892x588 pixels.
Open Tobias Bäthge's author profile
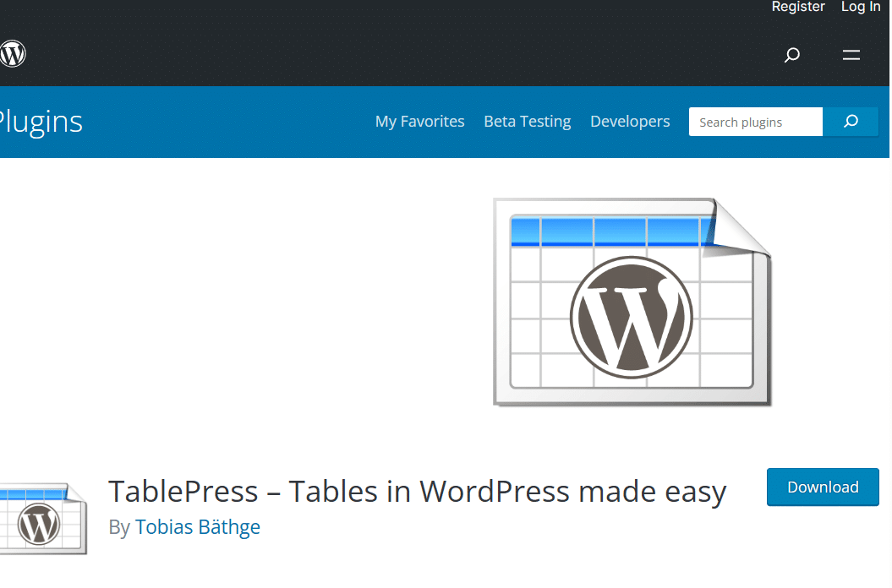[x=198, y=526]
